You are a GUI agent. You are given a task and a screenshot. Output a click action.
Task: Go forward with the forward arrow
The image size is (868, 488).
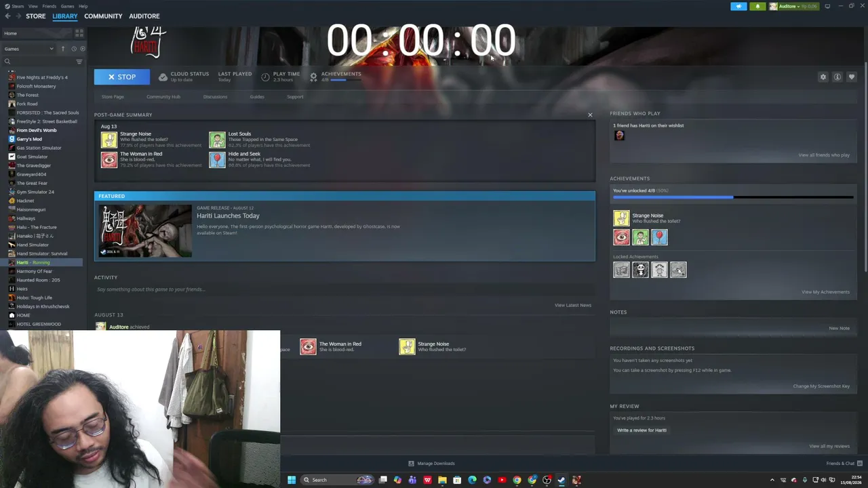(x=18, y=16)
